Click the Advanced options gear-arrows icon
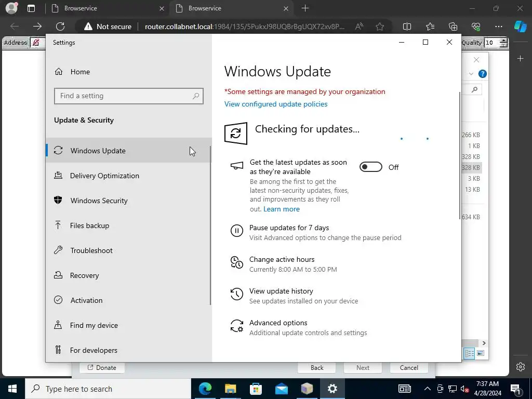Screen dimensions: 532x399 [x=237, y=326]
